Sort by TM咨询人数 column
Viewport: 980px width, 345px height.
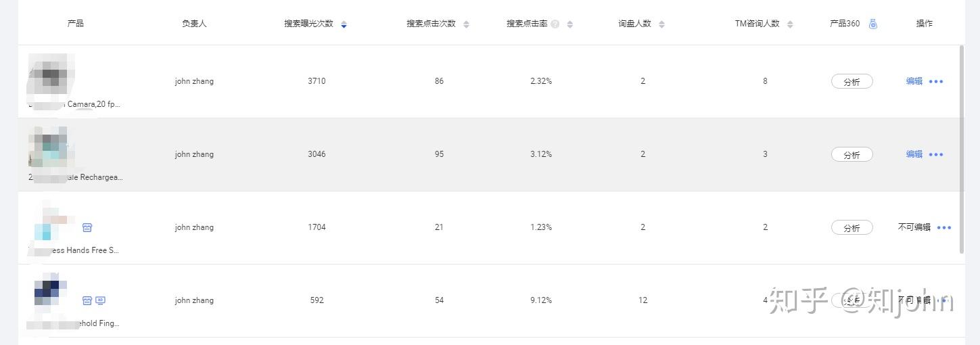[790, 24]
